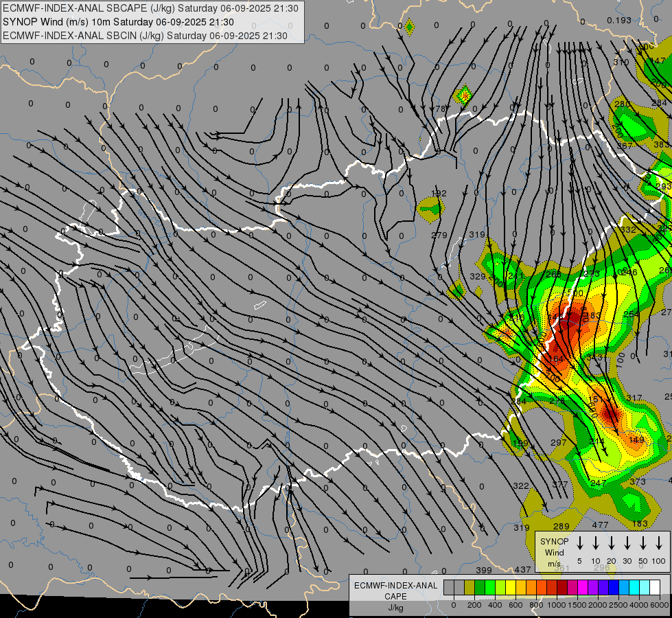Click the 100 m/s wind arrow in legend

tap(659, 543)
